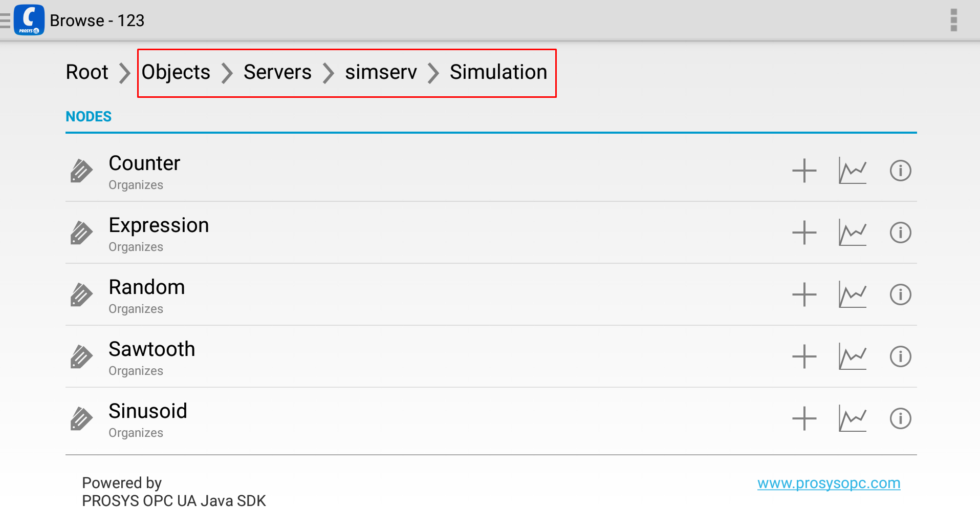Click the plus icon for Counter node
This screenshot has height=526, width=980.
pyautogui.click(x=804, y=171)
